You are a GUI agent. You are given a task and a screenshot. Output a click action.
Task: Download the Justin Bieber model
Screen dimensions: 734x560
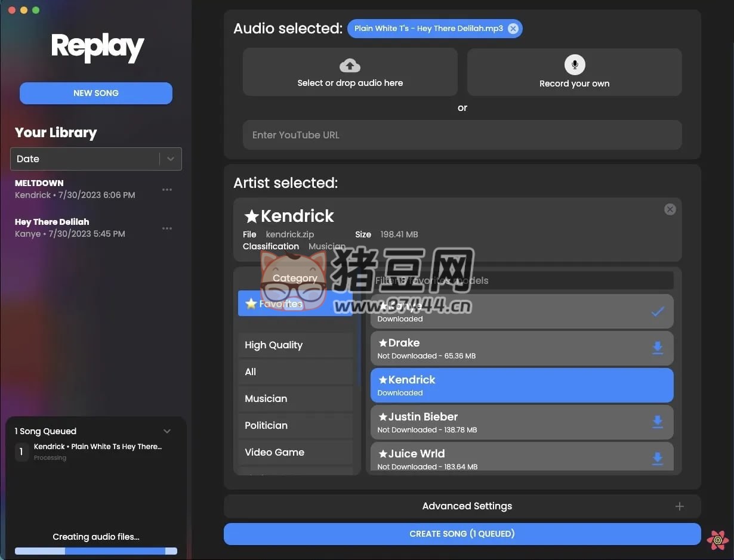click(x=658, y=422)
